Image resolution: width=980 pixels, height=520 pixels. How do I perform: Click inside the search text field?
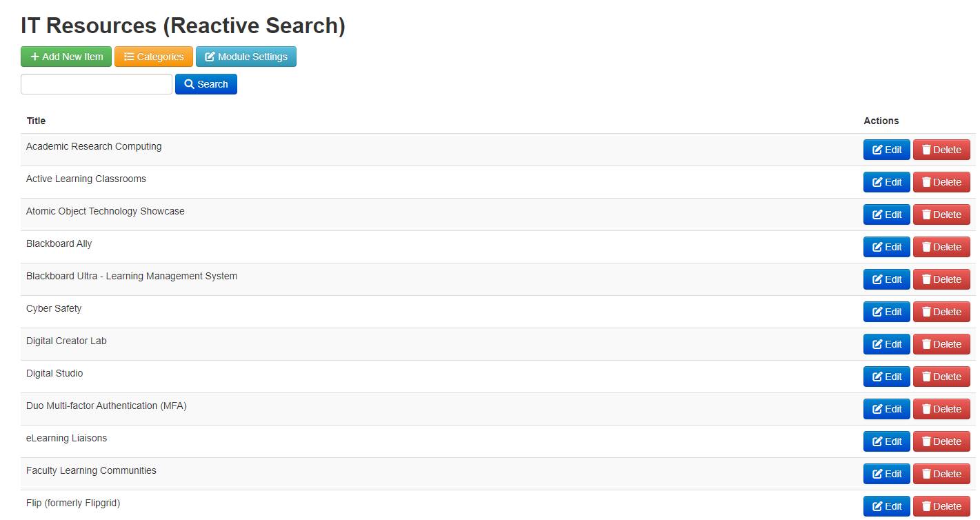tap(96, 83)
